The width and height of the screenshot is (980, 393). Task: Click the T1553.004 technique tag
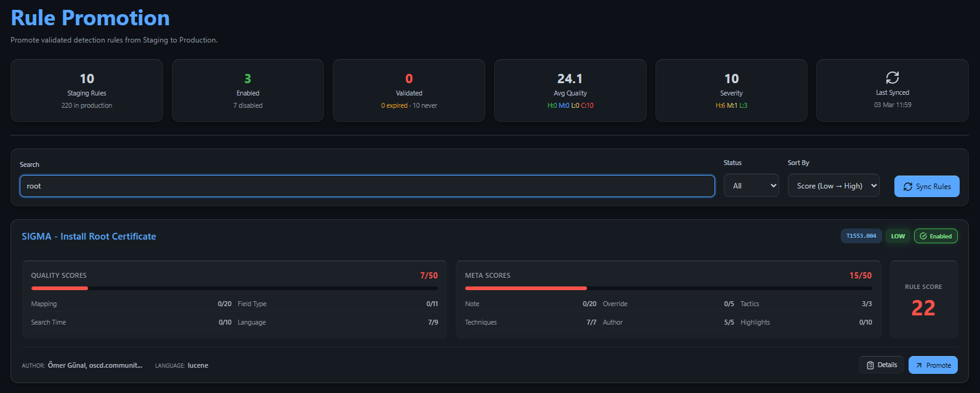click(861, 237)
